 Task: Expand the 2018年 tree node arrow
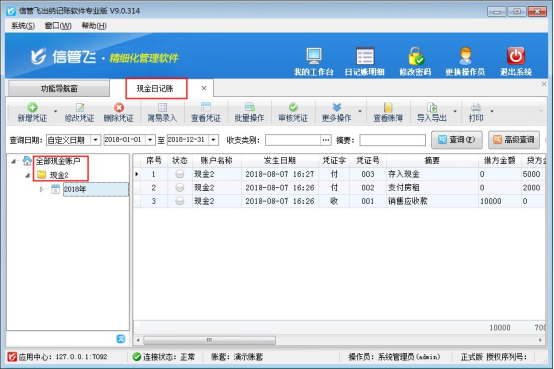41,189
